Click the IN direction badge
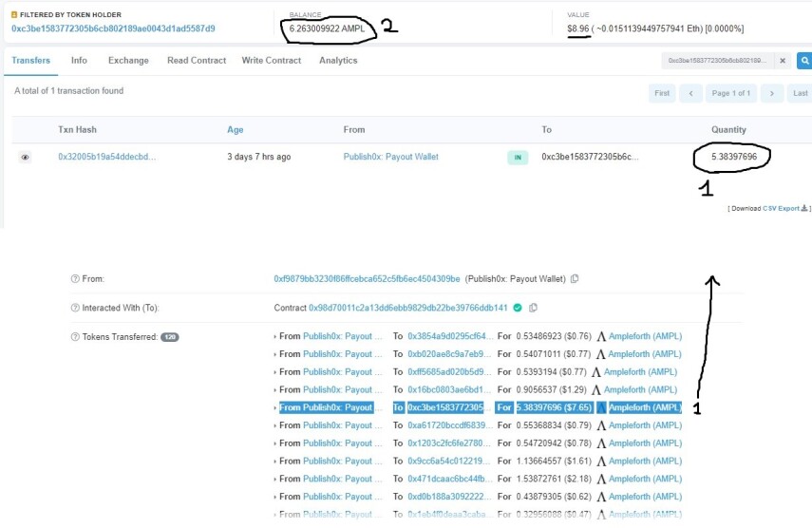812x528 pixels. 518,158
